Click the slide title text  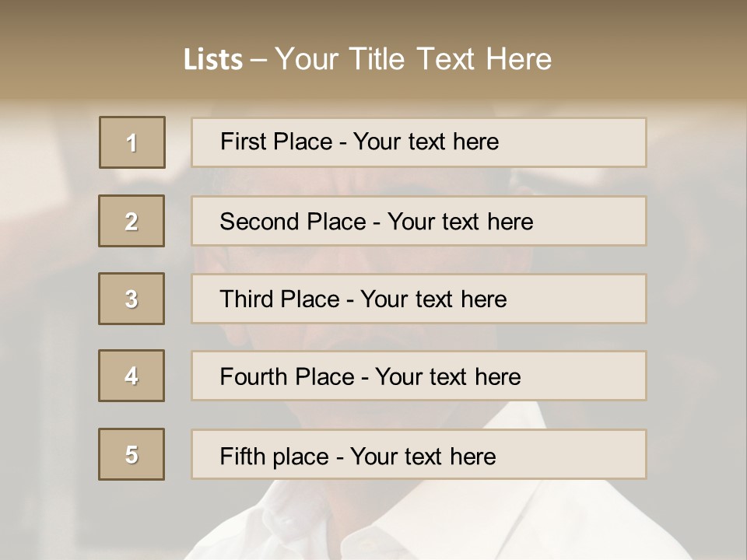[x=367, y=59]
